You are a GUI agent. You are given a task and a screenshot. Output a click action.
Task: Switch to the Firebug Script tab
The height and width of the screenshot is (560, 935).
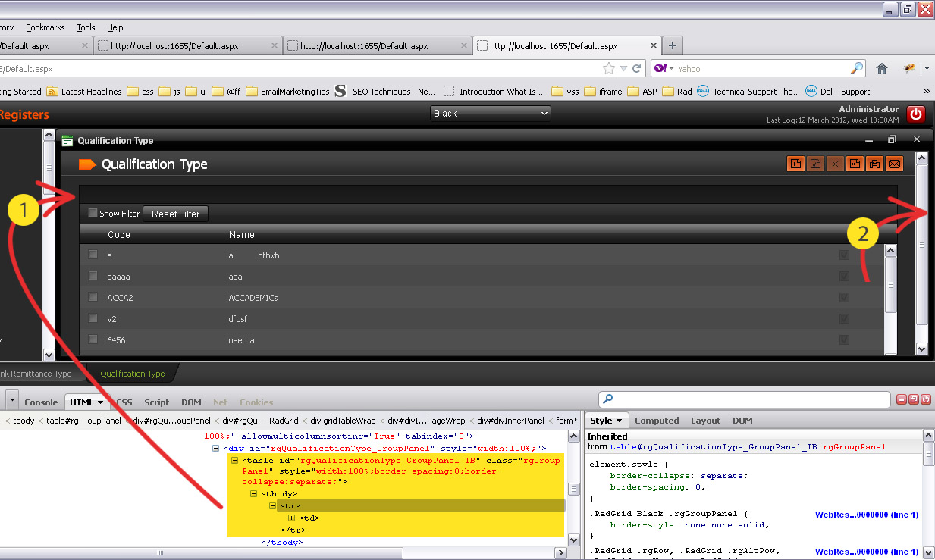pyautogui.click(x=157, y=402)
